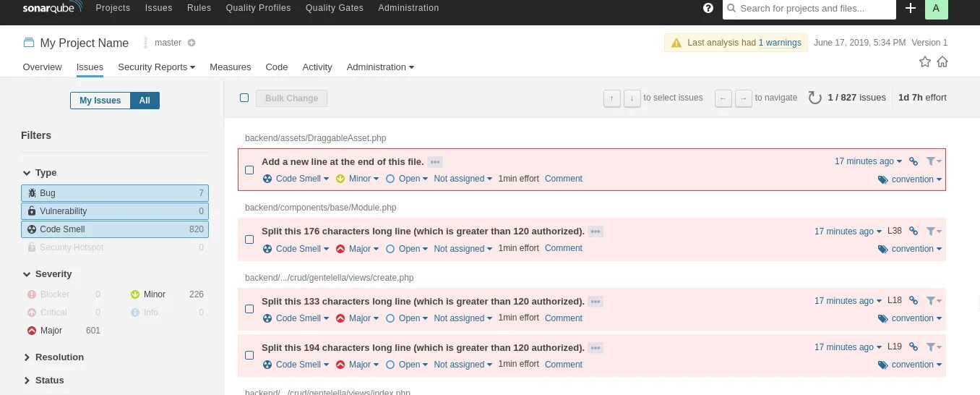Click into the search projects and files field

coord(809,9)
